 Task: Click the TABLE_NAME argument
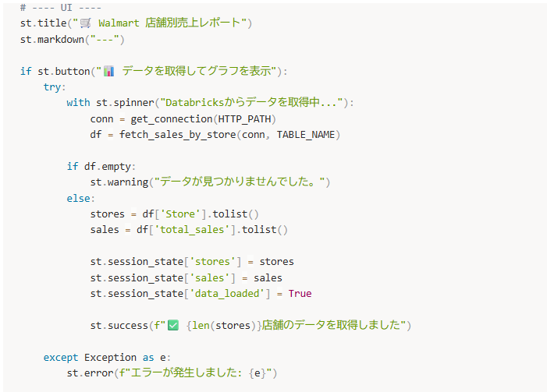coord(306,135)
